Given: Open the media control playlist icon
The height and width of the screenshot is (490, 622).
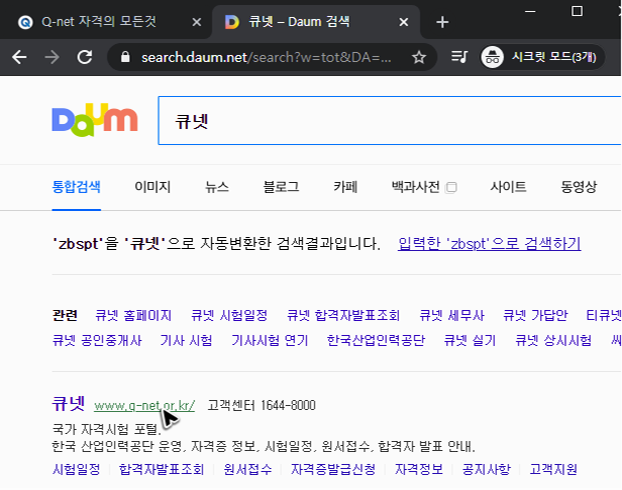Looking at the screenshot, I should tap(459, 57).
